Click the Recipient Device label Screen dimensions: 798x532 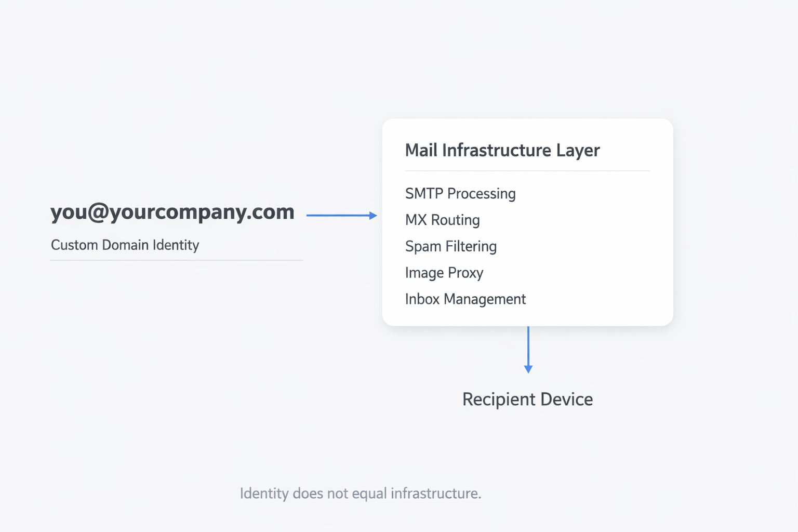point(527,399)
